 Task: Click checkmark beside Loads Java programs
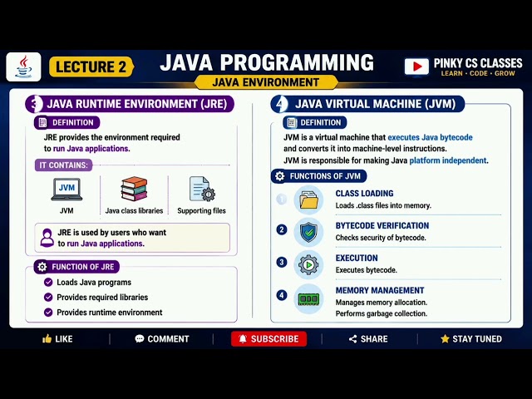coord(48,283)
